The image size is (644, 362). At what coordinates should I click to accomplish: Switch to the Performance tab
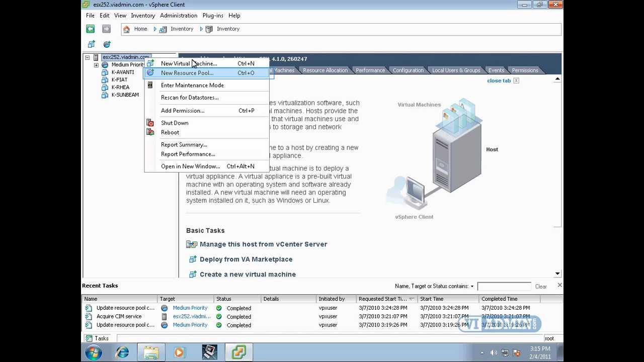[370, 70]
